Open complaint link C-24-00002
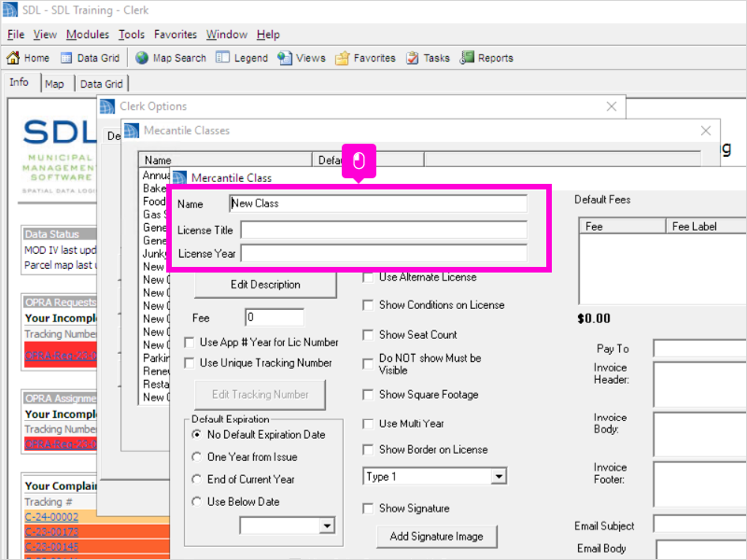This screenshot has height=560, width=747. (x=51, y=517)
